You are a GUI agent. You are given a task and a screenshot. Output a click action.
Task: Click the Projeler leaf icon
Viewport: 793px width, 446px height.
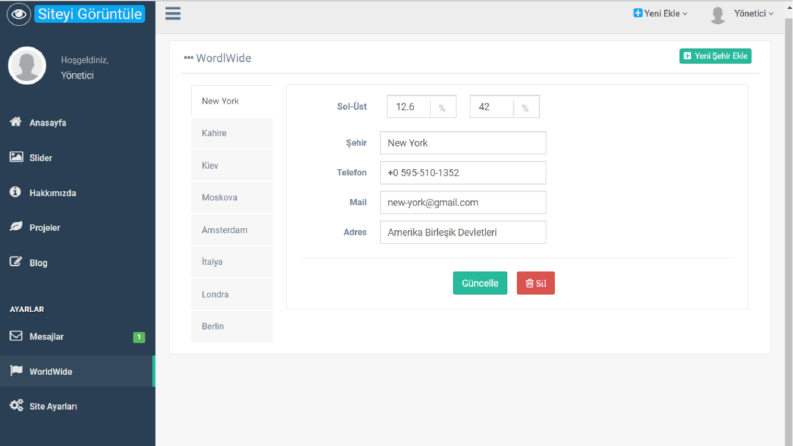coord(16,227)
